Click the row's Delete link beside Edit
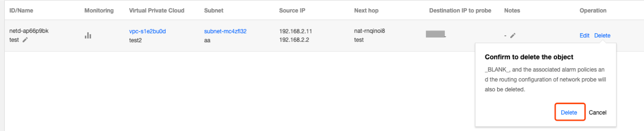The height and width of the screenshot is (131, 644). click(602, 35)
